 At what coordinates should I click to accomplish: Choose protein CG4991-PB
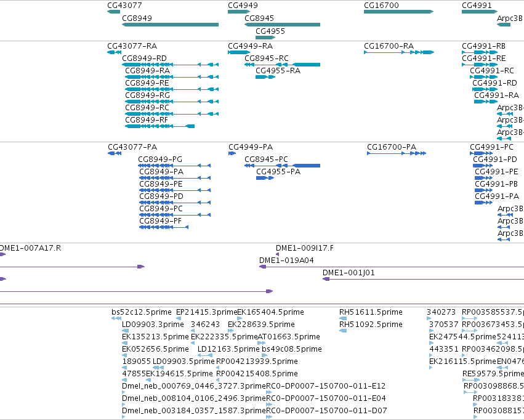click(484, 190)
